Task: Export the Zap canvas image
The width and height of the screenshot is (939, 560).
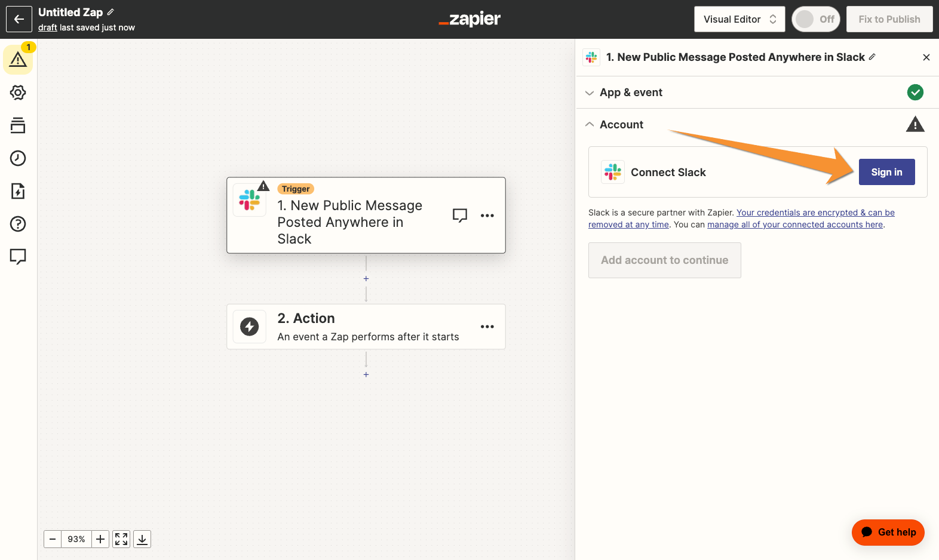Action: [142, 539]
